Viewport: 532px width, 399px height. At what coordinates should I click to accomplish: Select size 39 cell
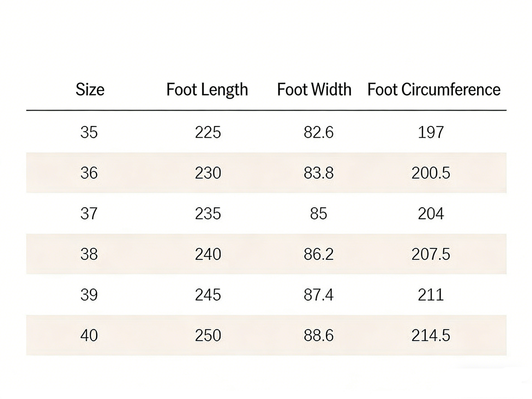point(89,295)
